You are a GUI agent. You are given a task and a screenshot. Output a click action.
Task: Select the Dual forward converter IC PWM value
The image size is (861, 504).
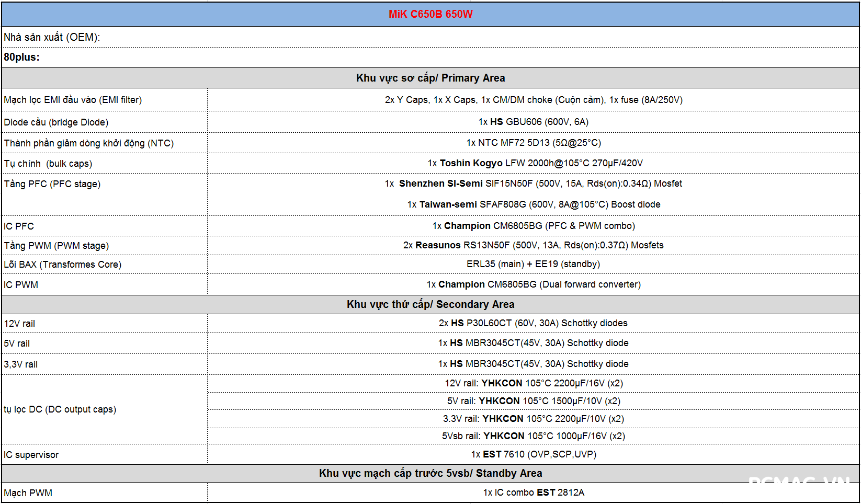point(533,284)
